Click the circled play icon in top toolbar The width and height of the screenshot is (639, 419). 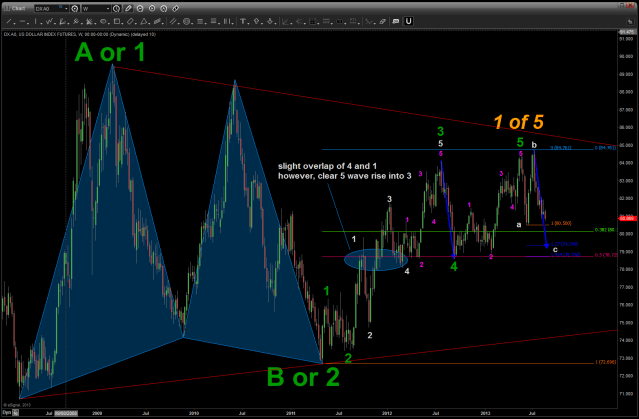pos(152,8)
